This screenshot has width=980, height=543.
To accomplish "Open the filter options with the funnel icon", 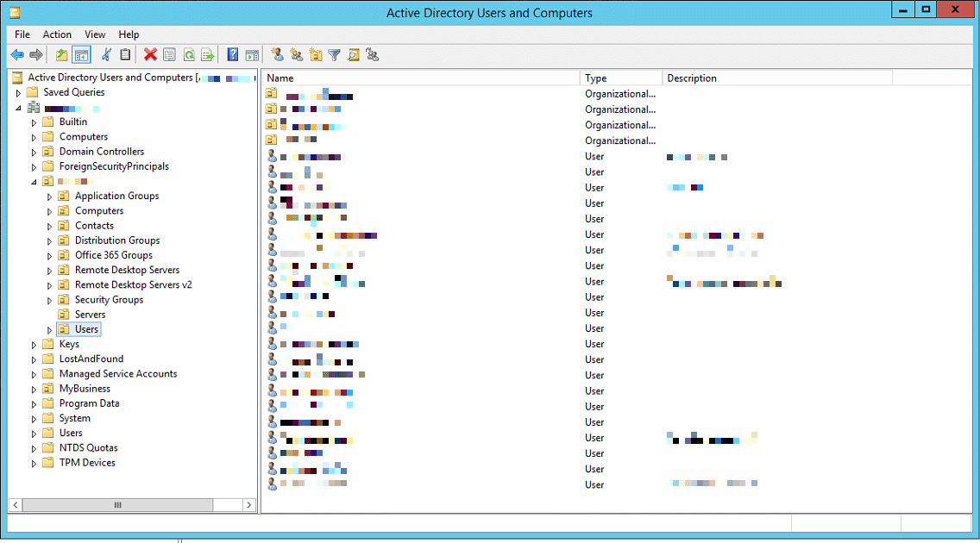I will (335, 54).
